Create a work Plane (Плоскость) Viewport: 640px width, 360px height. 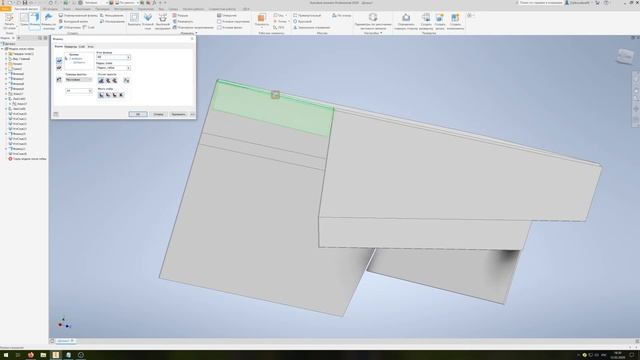click(x=261, y=20)
